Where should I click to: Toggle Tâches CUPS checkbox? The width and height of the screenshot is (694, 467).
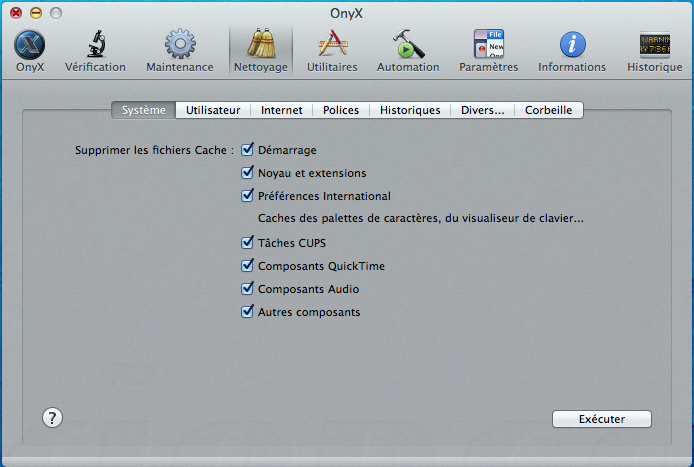247,243
